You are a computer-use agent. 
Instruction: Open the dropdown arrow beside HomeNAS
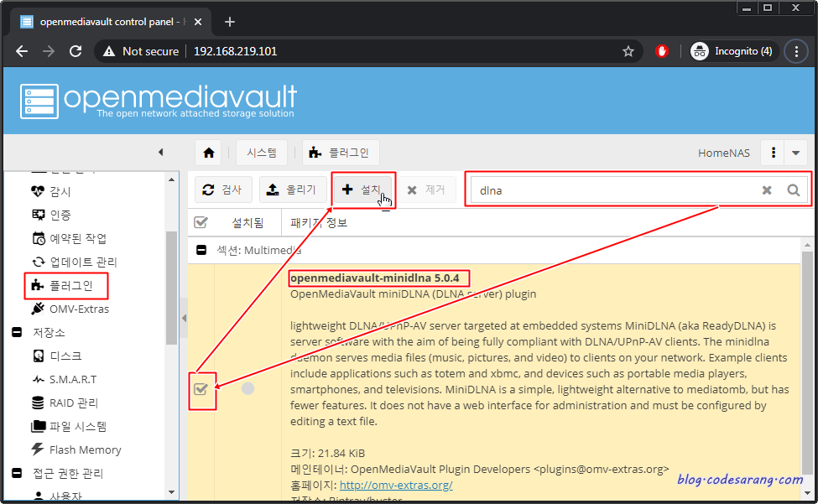(x=796, y=153)
